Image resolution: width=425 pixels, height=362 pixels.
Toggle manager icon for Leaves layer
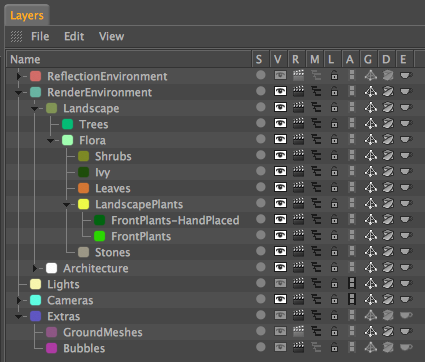pos(316,187)
